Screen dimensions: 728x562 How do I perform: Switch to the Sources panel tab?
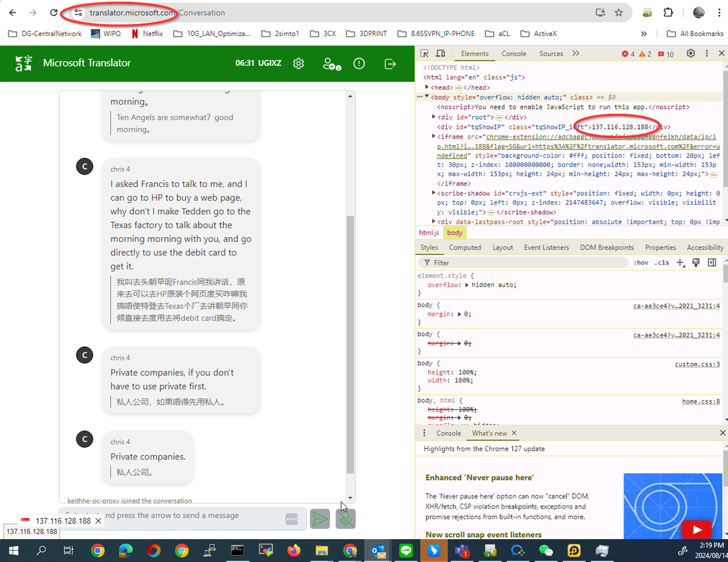pyautogui.click(x=551, y=53)
